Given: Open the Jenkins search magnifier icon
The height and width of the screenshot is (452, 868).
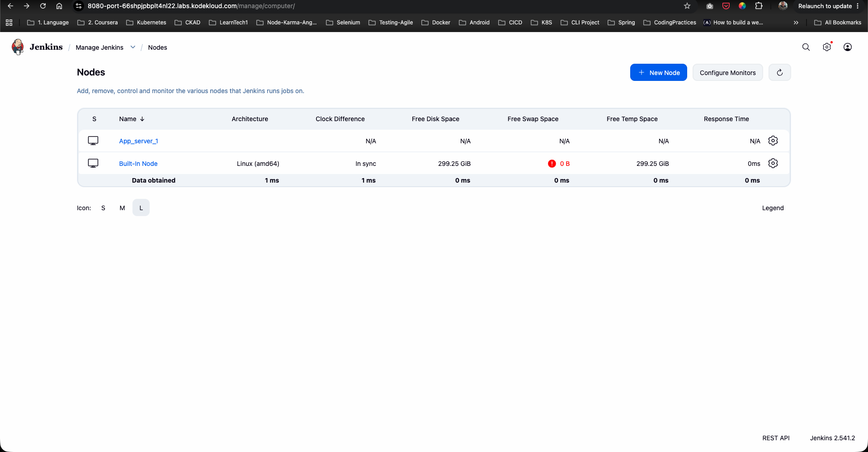Looking at the screenshot, I should click(806, 47).
